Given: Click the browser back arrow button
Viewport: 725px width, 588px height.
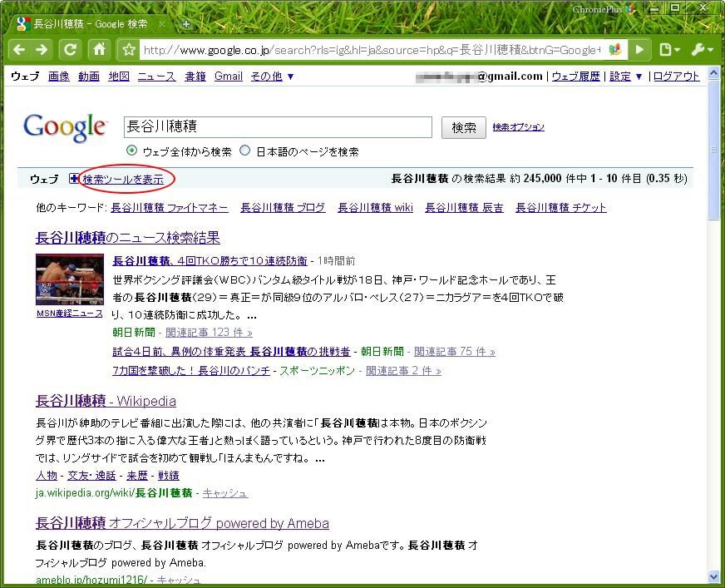Looking at the screenshot, I should (x=19, y=49).
